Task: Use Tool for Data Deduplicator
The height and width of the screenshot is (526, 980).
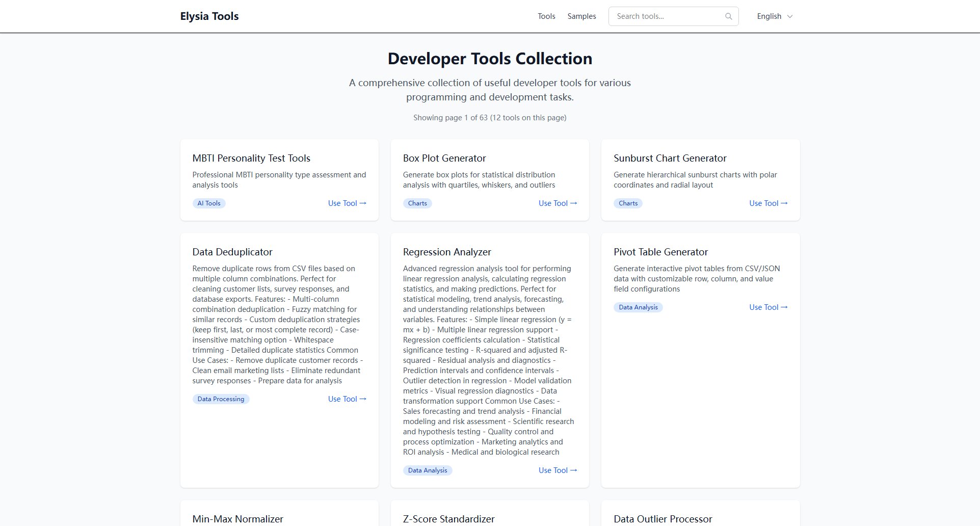Action: 347,399
